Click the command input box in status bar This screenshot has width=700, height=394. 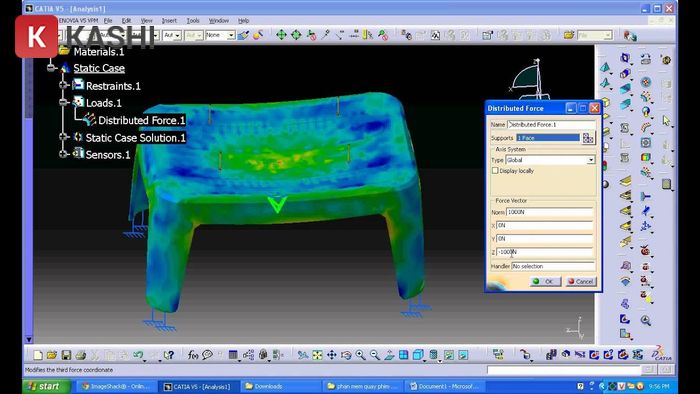[564, 370]
